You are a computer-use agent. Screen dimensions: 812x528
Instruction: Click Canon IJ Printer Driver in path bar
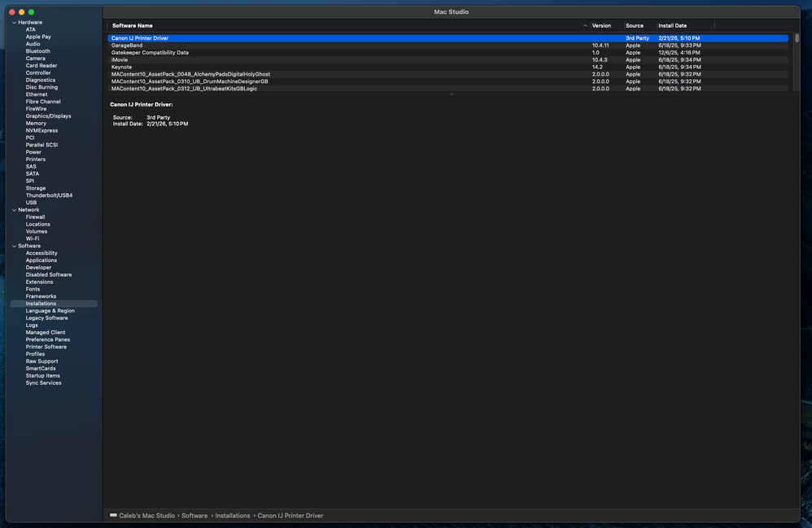click(x=290, y=516)
